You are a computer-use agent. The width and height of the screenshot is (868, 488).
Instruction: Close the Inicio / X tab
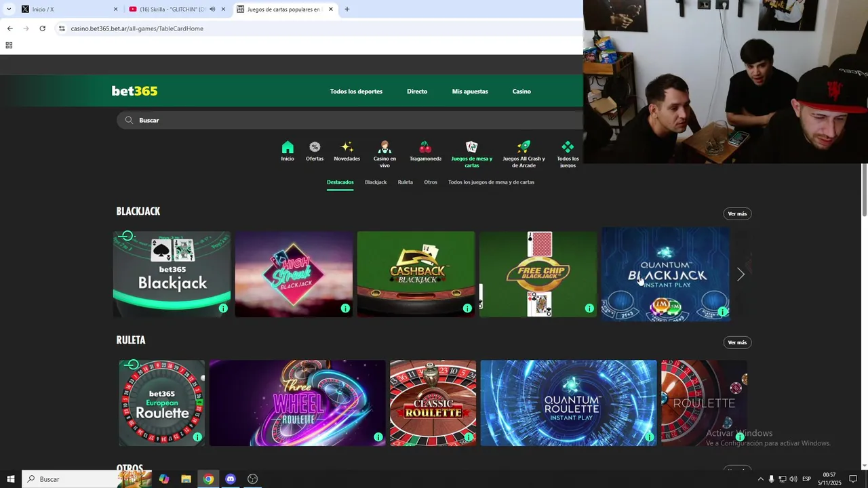pos(115,9)
